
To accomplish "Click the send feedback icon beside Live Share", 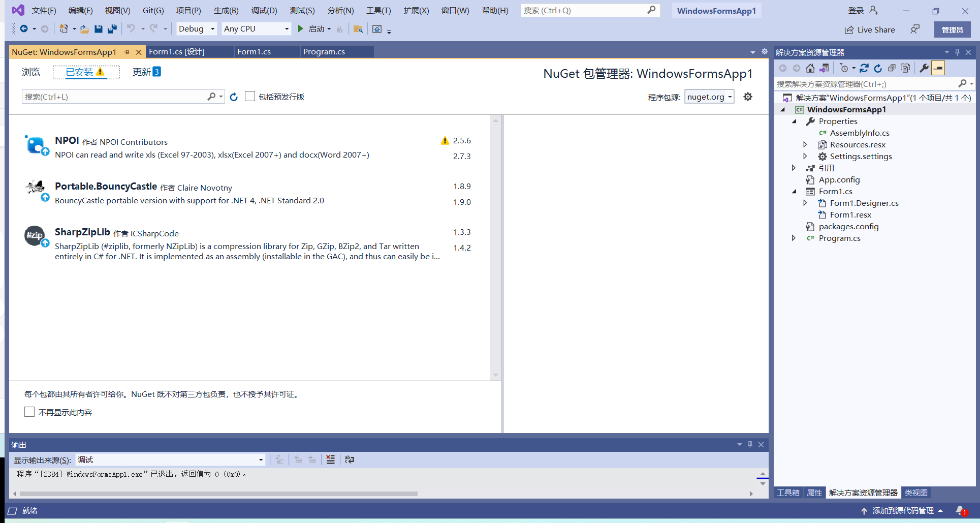I will (915, 29).
